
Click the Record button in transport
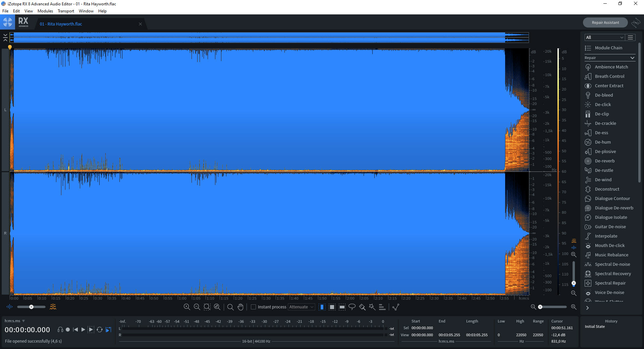tap(68, 330)
